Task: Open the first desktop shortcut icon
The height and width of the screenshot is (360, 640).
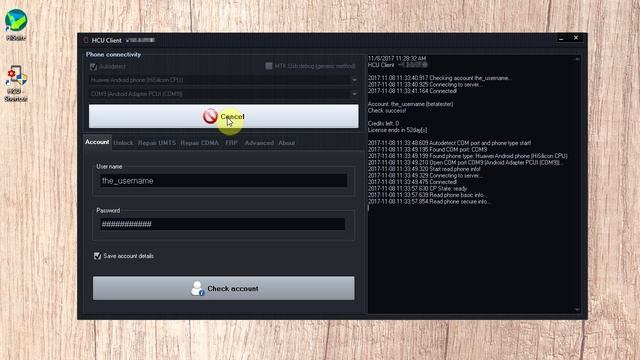Action: click(x=16, y=24)
